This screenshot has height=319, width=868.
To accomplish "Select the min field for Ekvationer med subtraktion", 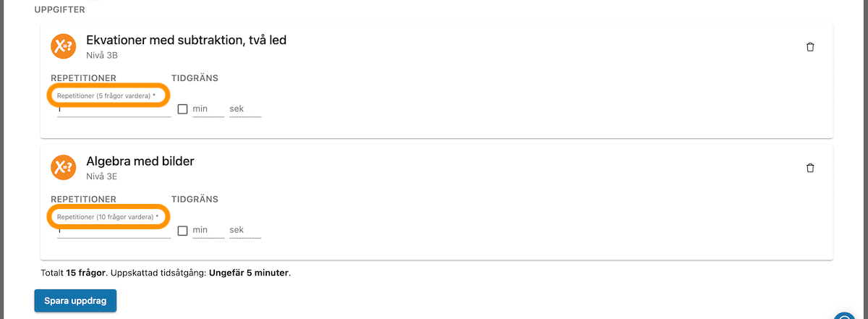I will pos(208,109).
